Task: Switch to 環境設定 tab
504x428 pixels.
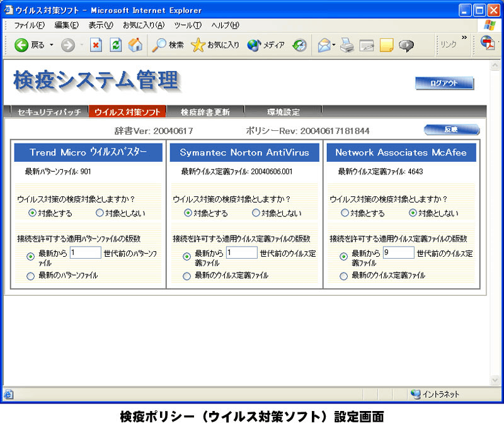Action: 283,112
